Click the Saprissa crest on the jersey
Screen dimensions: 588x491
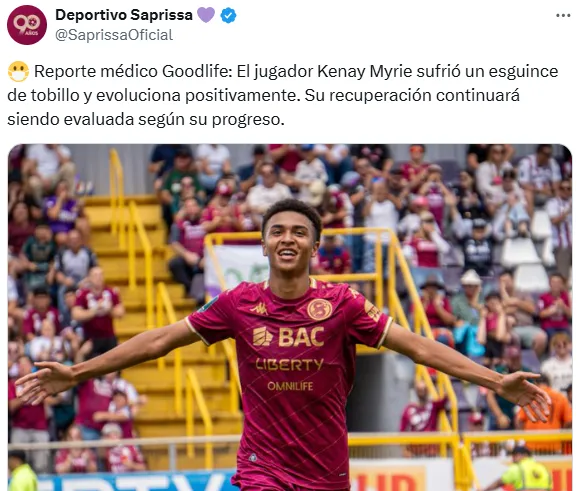click(x=320, y=309)
